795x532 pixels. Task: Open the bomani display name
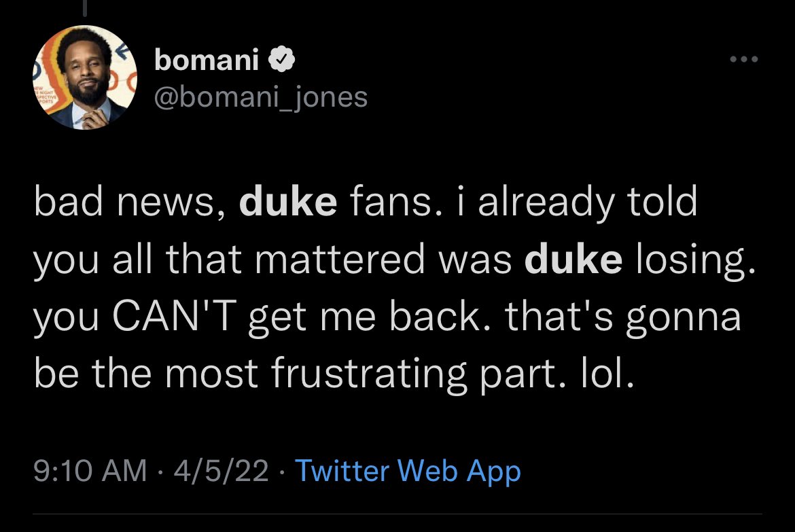[207, 59]
